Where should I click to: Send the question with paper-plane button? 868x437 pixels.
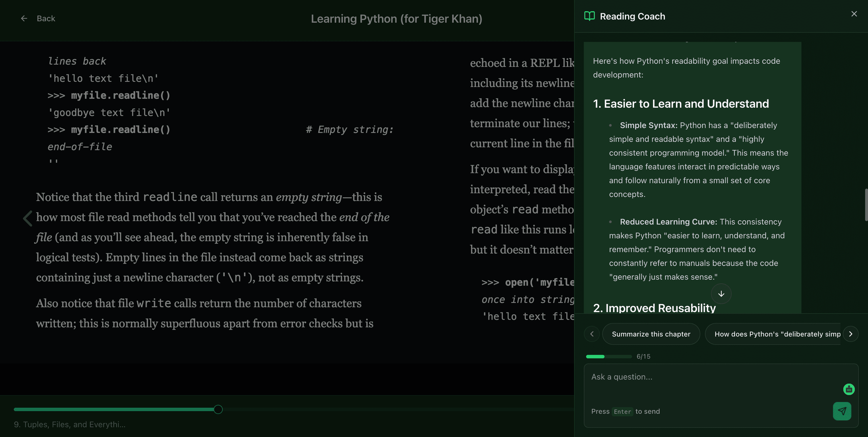tap(842, 411)
